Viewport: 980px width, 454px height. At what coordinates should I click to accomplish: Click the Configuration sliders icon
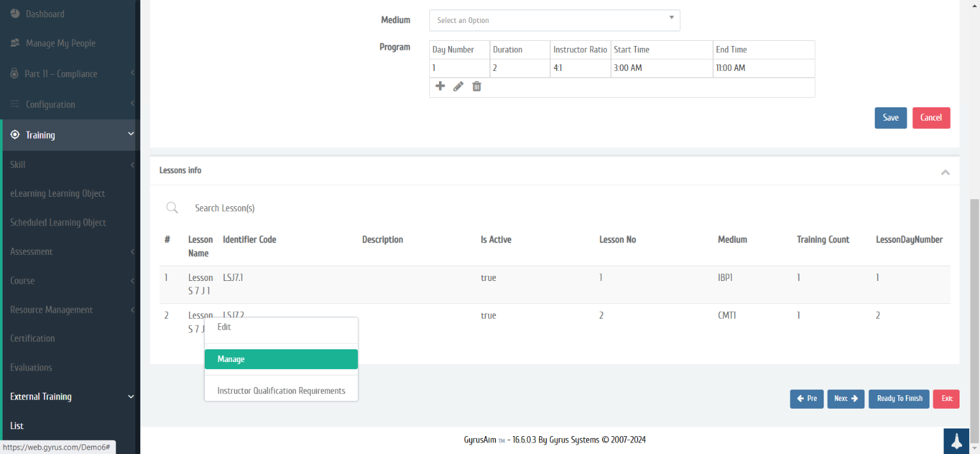tap(15, 104)
